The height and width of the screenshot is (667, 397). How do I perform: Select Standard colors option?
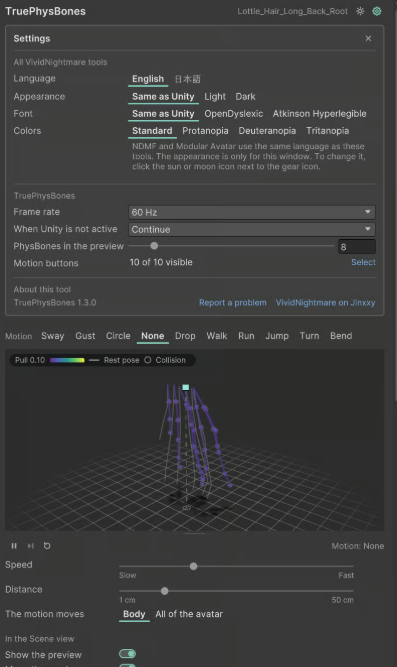[152, 131]
